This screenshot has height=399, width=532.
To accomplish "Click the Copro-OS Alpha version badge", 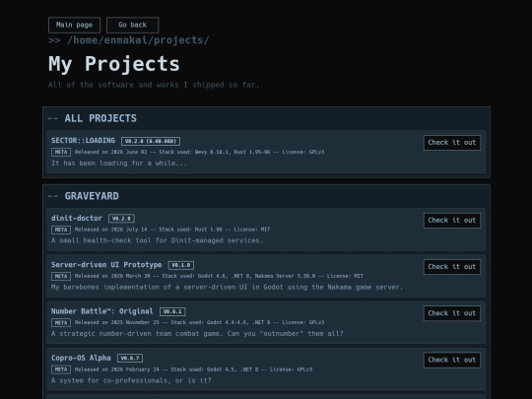I will pyautogui.click(x=130, y=359).
